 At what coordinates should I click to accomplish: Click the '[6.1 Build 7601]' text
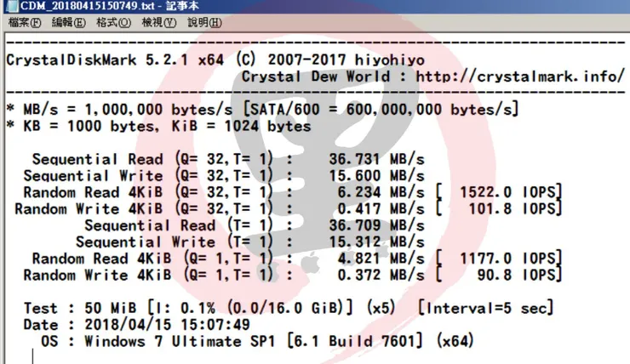(355, 342)
